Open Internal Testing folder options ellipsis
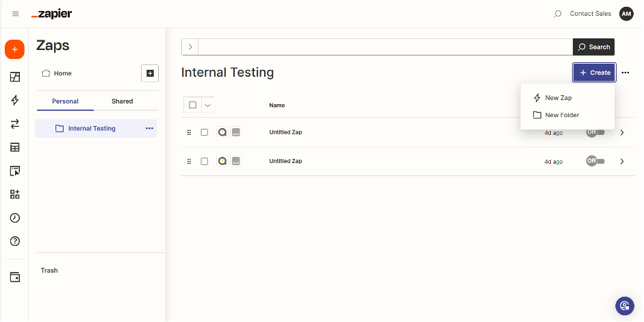This screenshot has height=322, width=644. [x=149, y=129]
